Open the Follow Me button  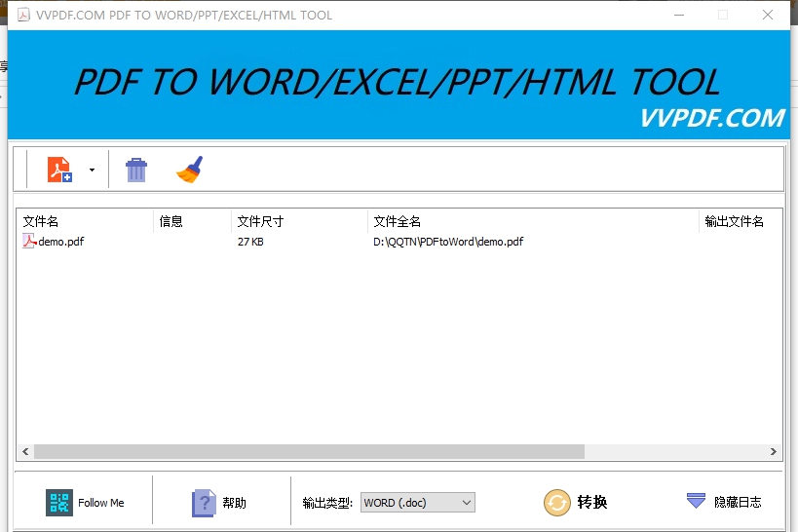click(85, 503)
